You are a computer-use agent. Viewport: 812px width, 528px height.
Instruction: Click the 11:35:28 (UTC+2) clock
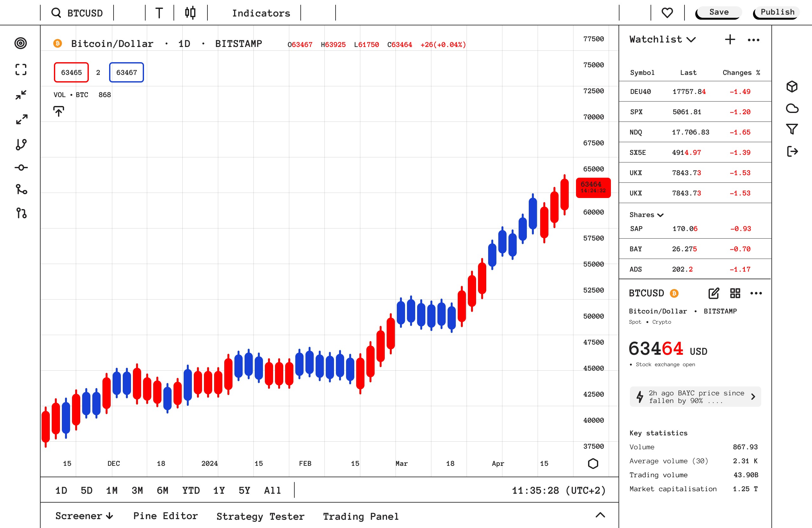coord(559,491)
